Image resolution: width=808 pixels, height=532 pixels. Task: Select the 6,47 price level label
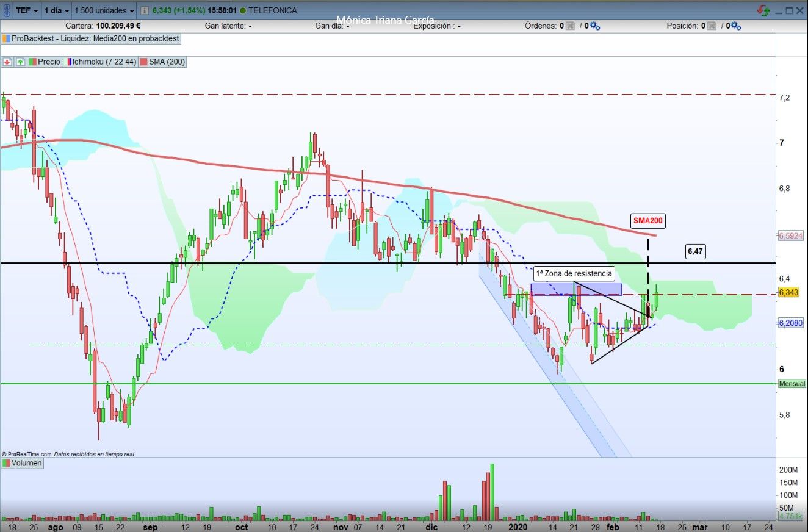point(695,251)
